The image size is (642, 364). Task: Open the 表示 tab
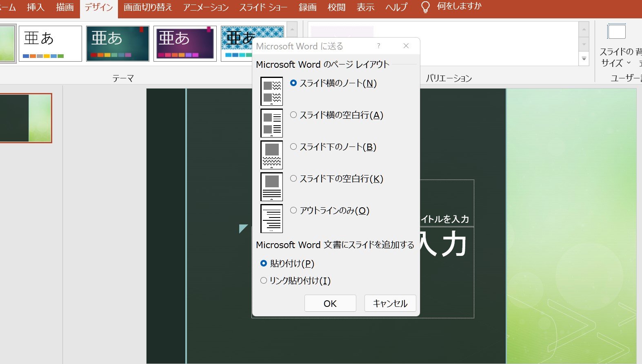click(x=365, y=7)
